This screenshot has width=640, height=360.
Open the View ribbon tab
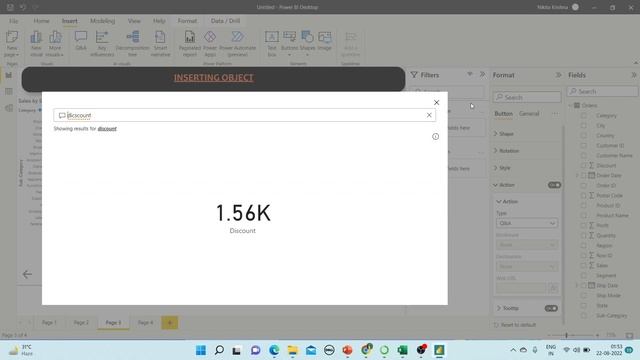click(x=134, y=21)
